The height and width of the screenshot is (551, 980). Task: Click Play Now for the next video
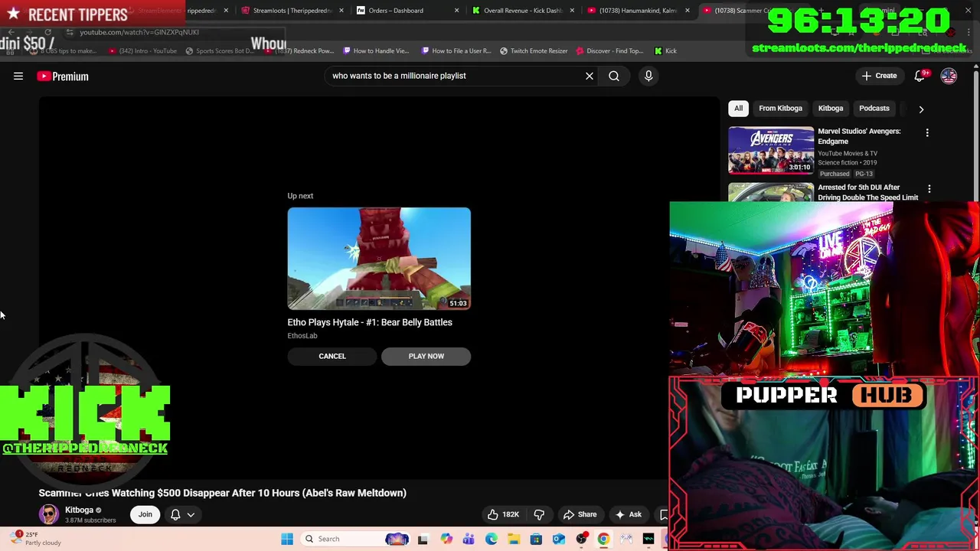(x=426, y=356)
